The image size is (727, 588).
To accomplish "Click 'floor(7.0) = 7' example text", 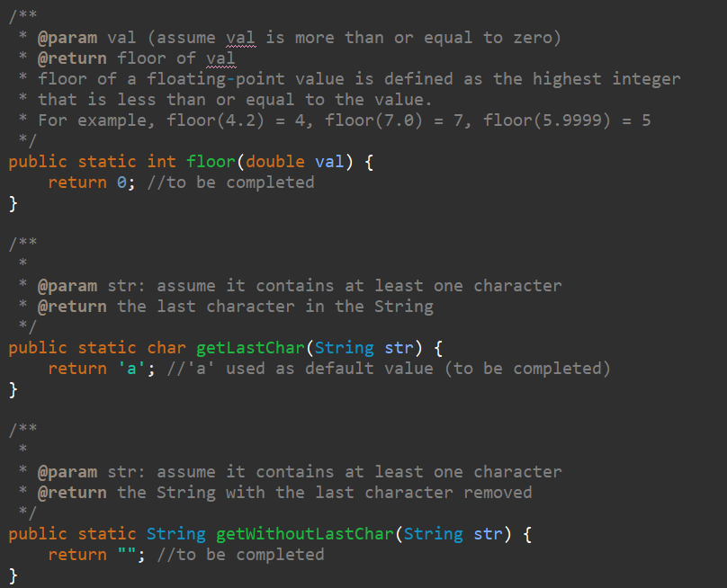I will pos(393,120).
